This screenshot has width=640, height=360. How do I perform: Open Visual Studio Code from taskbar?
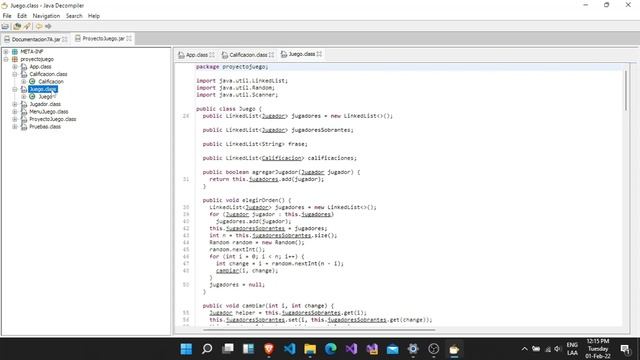pyautogui.click(x=289, y=349)
